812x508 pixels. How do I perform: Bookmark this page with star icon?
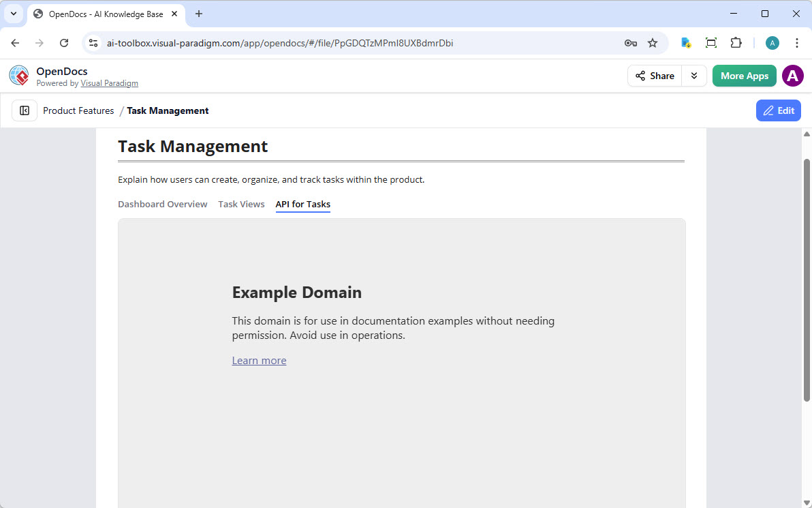pos(653,43)
